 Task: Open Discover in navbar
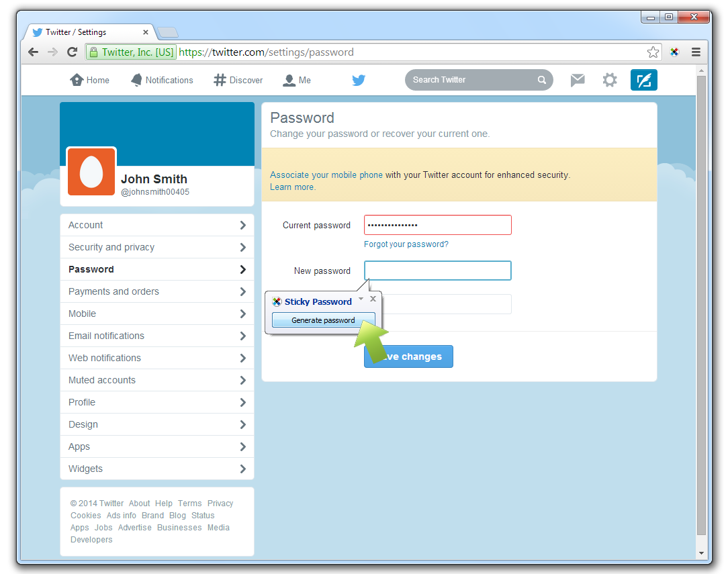tap(238, 80)
